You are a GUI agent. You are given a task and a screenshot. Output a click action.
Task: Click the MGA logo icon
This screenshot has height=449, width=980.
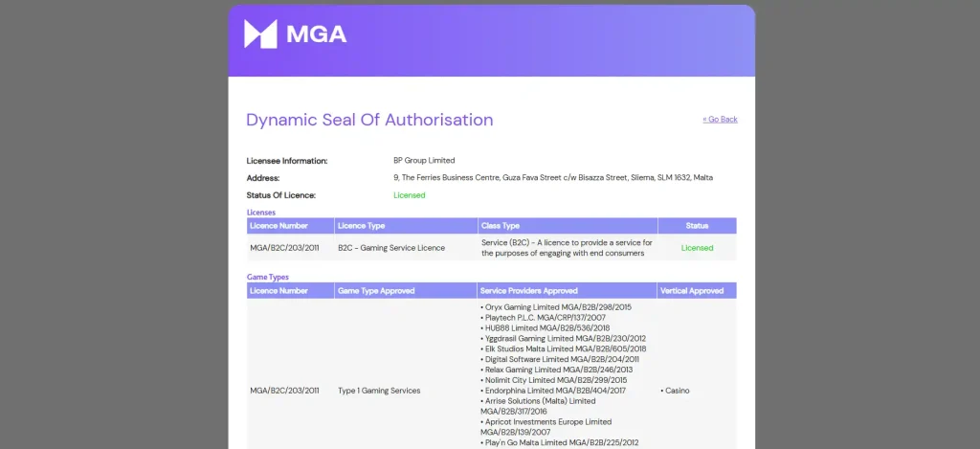260,34
